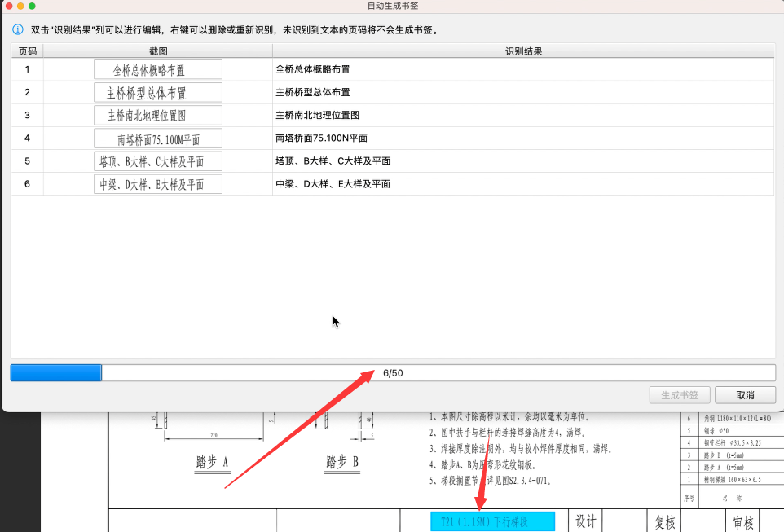
Task: Click recognized text 南塔桥面75.100N平面
Action: 321,138
